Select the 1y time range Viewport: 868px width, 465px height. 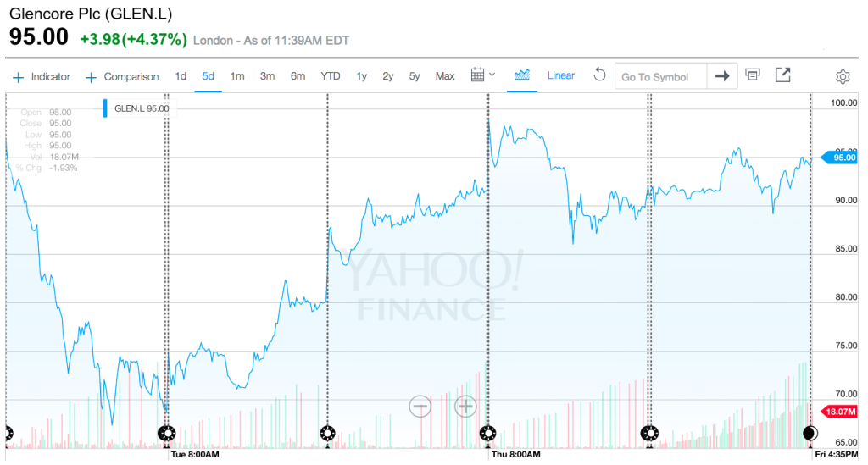(x=362, y=76)
